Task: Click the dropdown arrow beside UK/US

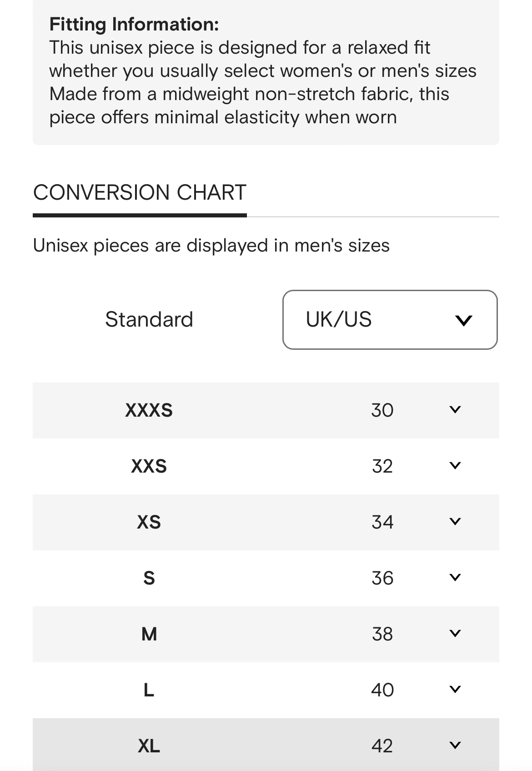Action: [463, 320]
